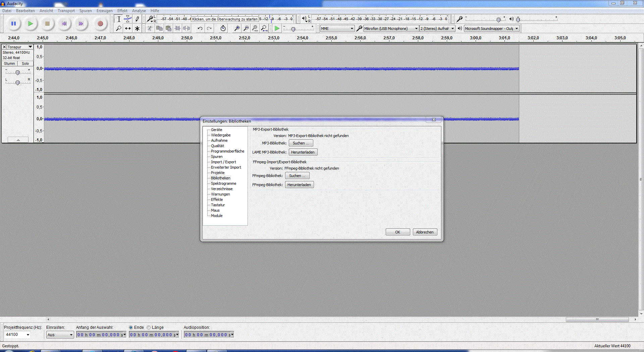
Task: Collapse the track with the bottom arrow
Action: click(x=18, y=140)
